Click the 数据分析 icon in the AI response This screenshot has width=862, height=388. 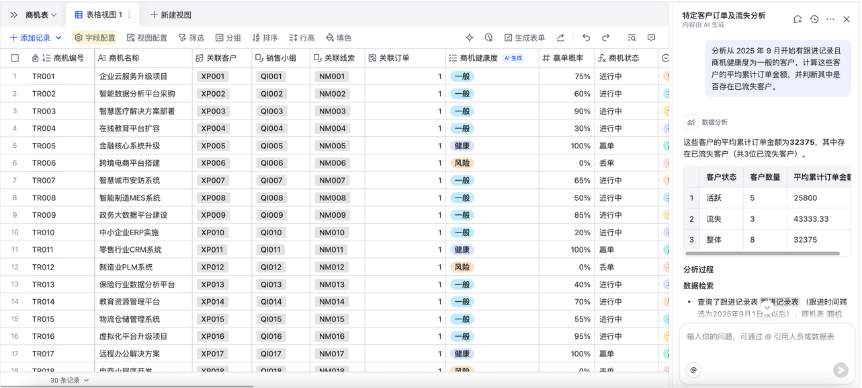[x=690, y=122]
